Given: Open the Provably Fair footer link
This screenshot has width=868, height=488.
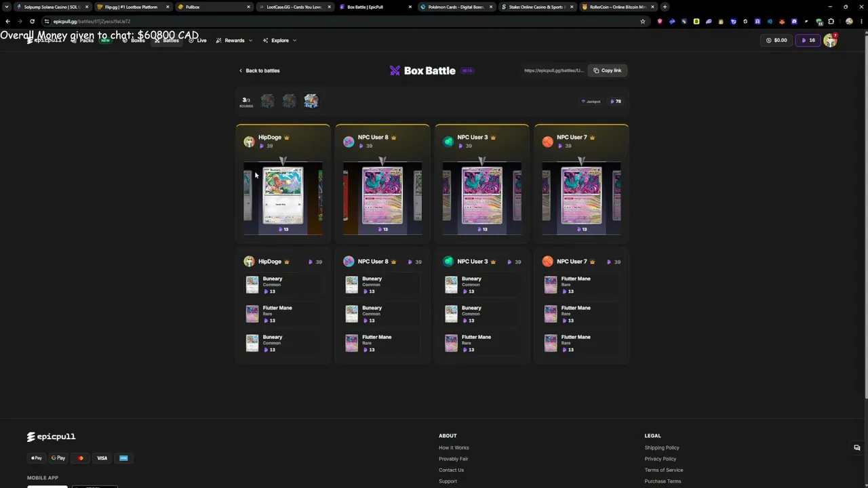Looking at the screenshot, I should [x=453, y=459].
